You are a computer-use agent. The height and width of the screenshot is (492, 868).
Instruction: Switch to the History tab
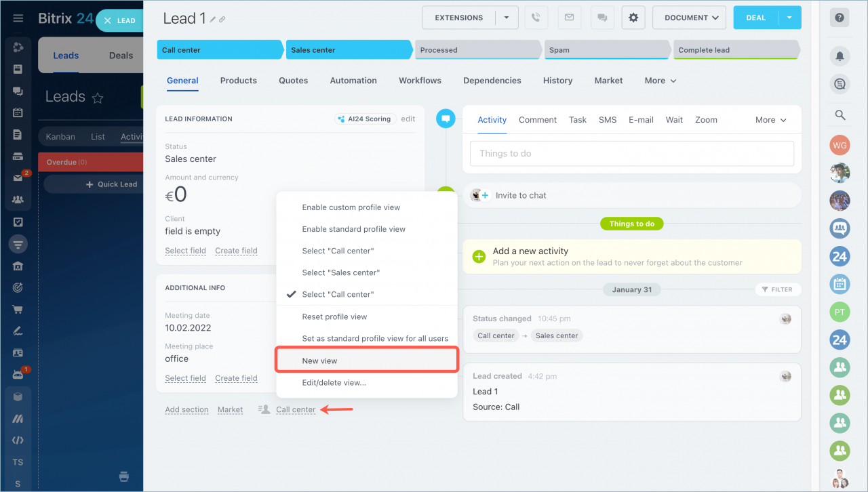point(558,81)
